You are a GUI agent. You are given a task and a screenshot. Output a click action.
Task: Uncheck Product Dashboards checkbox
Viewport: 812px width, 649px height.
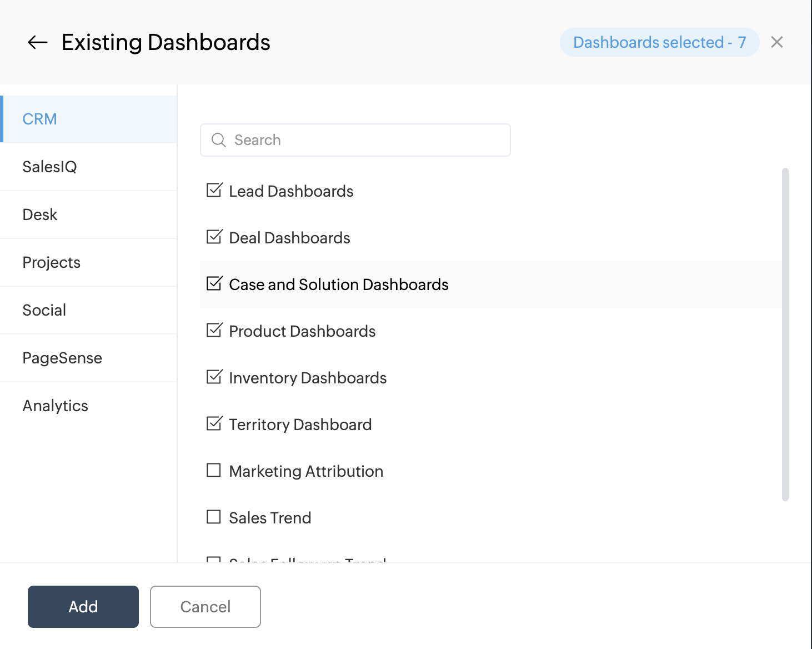(214, 331)
